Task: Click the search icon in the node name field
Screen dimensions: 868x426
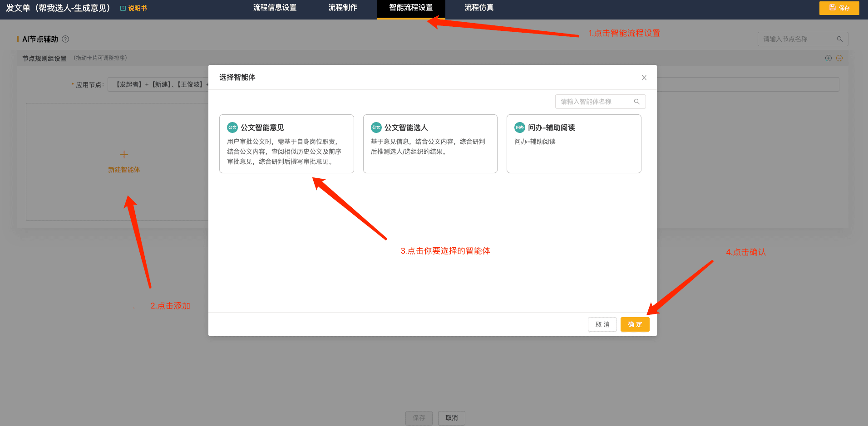Action: [839, 39]
